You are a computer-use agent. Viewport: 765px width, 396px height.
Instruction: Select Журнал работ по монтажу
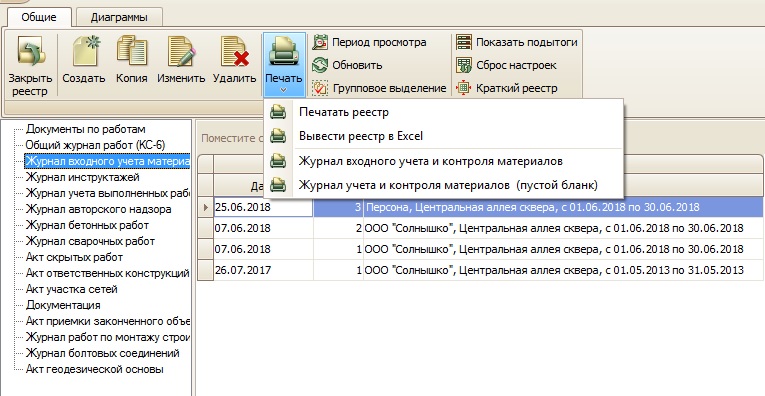pos(107,337)
